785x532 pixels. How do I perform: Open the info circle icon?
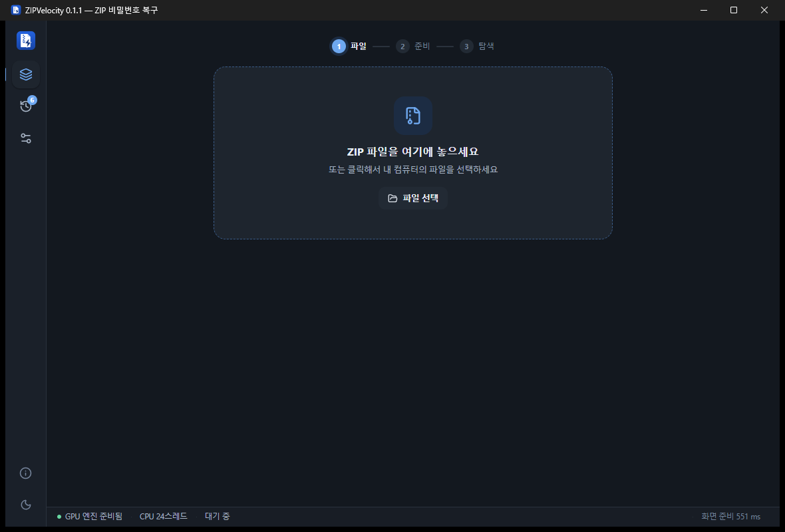point(25,473)
